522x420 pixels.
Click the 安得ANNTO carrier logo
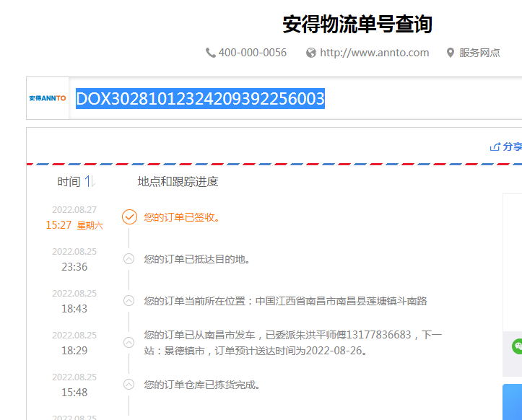click(x=48, y=98)
